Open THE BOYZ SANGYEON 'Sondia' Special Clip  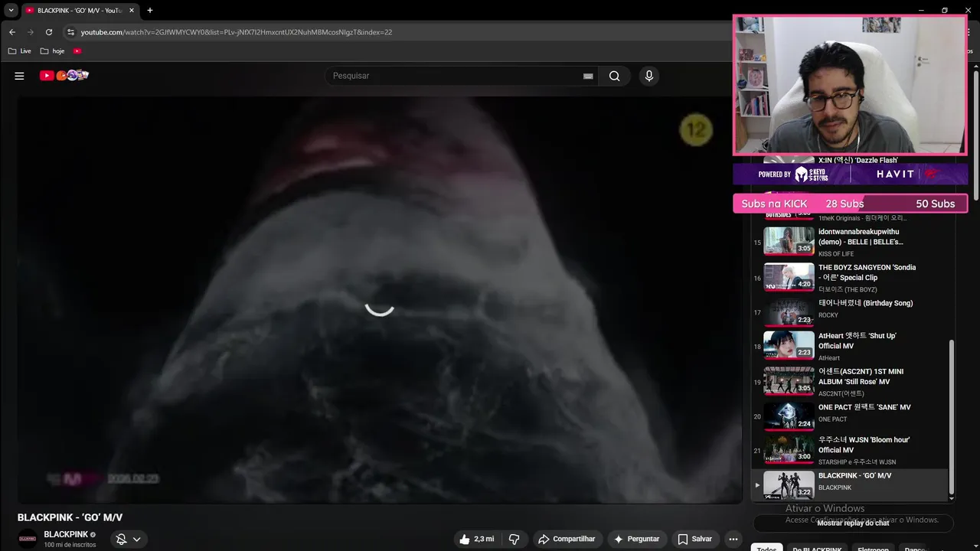click(x=850, y=277)
